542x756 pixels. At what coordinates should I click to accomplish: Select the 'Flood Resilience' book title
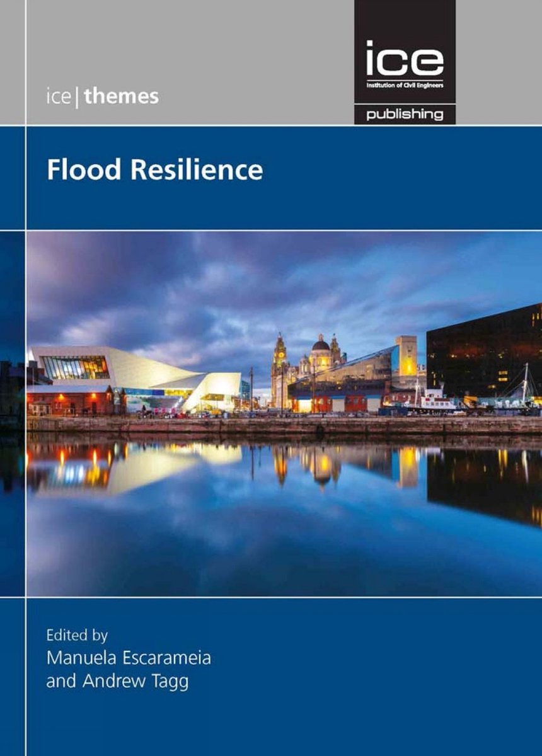pyautogui.click(x=155, y=170)
